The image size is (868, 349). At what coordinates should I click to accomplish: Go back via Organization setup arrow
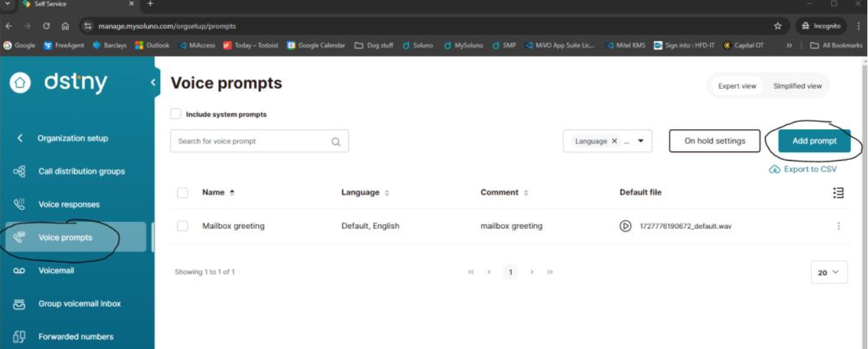coord(20,138)
